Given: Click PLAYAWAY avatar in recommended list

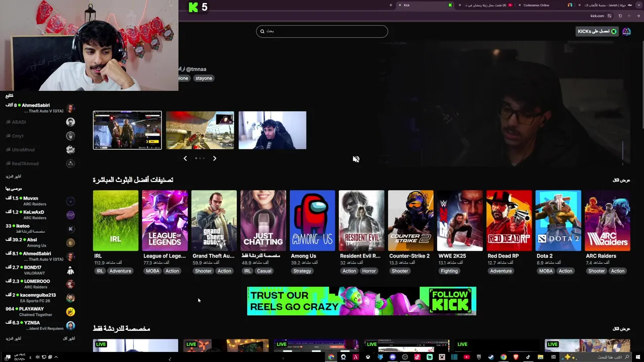Looking at the screenshot, I should pos(70,312).
